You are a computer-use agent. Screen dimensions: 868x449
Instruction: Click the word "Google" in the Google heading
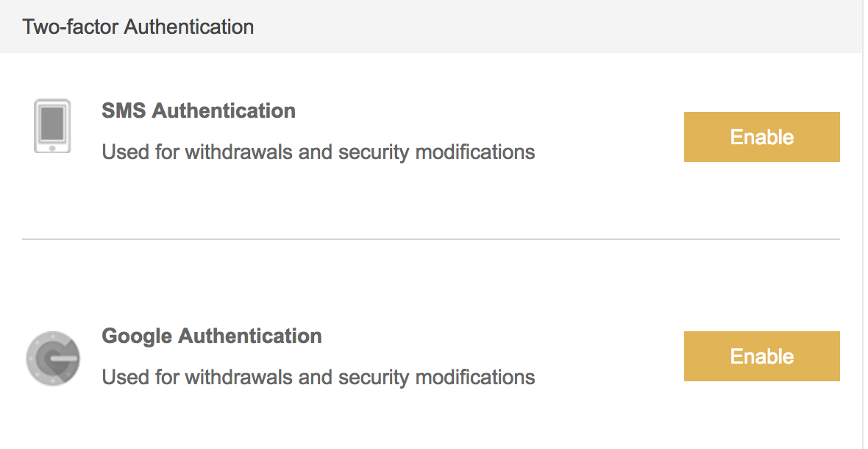[x=137, y=336]
